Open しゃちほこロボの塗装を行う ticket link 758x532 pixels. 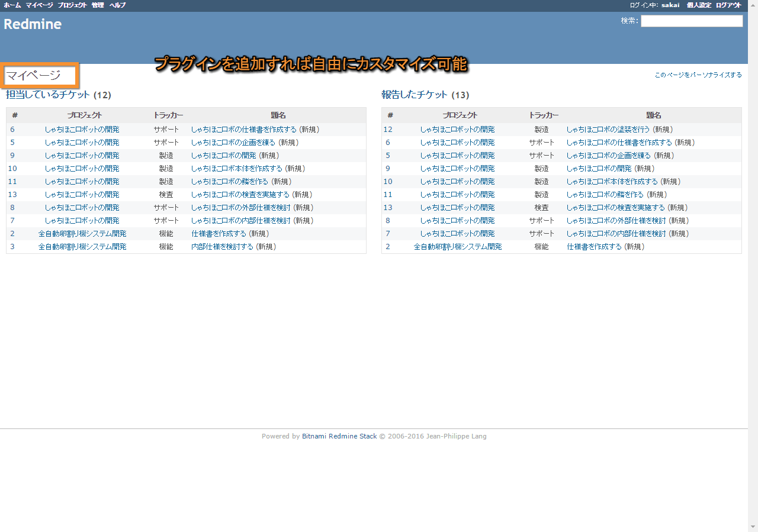(x=608, y=130)
